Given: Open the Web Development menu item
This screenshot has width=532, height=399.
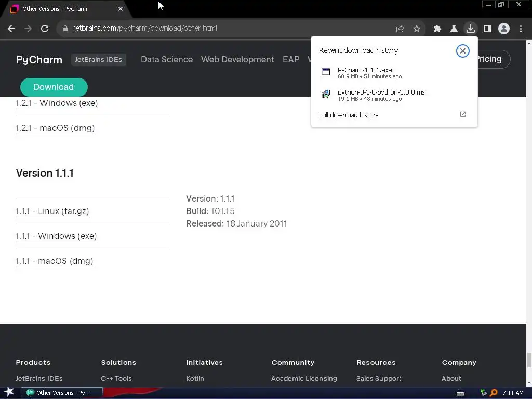Looking at the screenshot, I should click(x=237, y=59).
